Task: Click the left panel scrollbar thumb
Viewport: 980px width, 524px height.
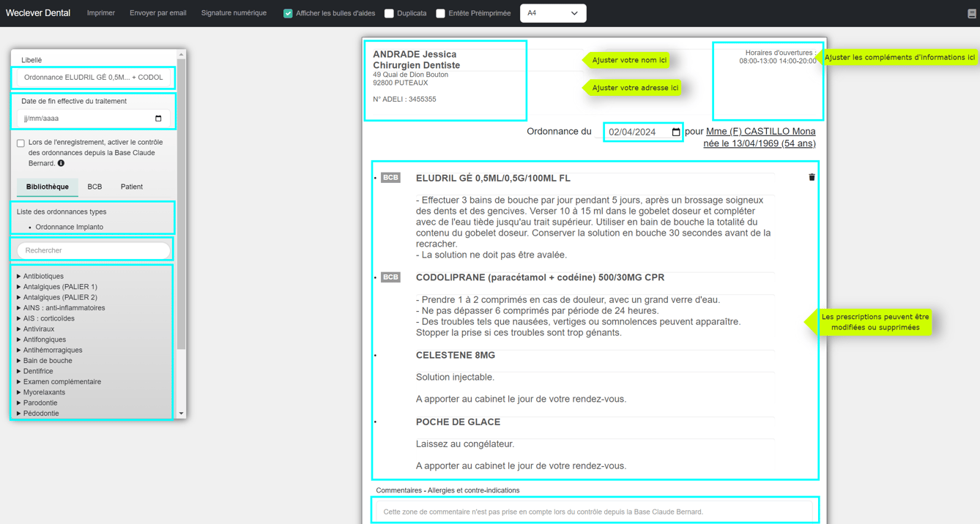Action: pos(182,203)
